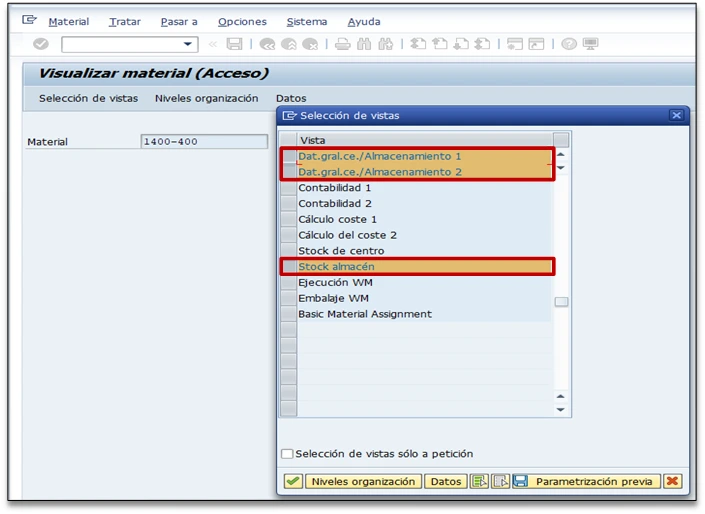Click the Create Shortcut icon
The width and height of the screenshot is (705, 514).
coord(536,44)
